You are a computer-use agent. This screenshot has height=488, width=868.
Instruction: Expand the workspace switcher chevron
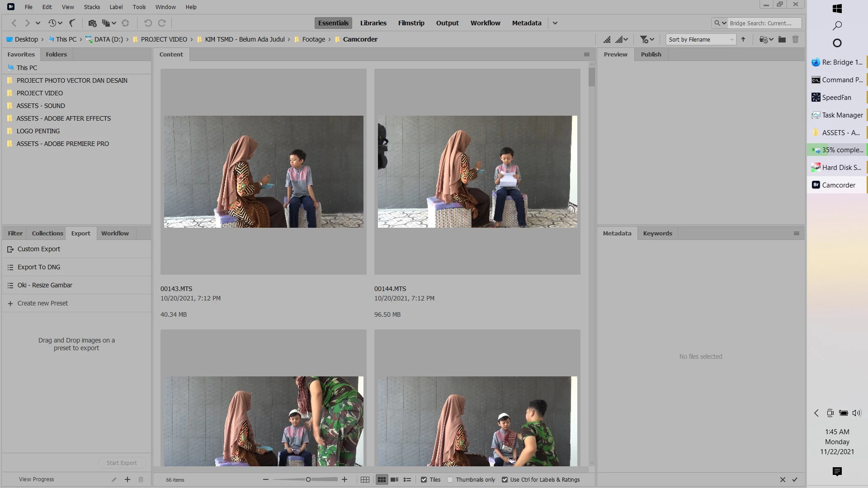click(555, 23)
